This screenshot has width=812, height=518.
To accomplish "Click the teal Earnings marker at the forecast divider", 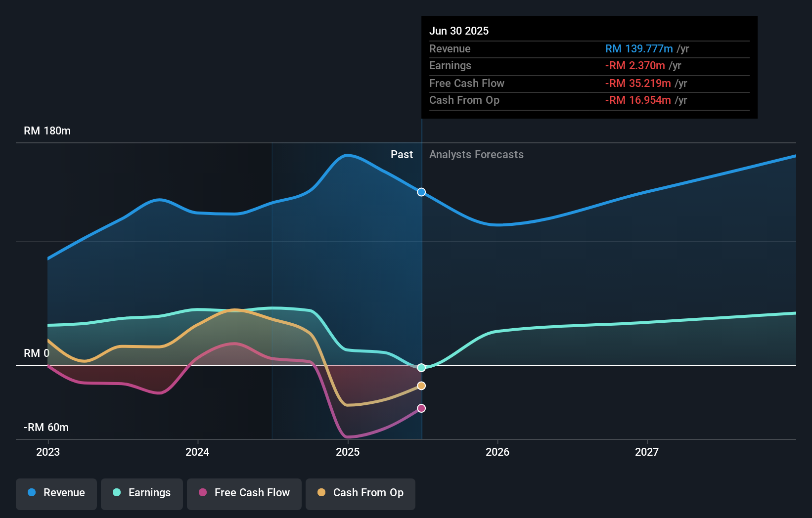I will [x=421, y=367].
